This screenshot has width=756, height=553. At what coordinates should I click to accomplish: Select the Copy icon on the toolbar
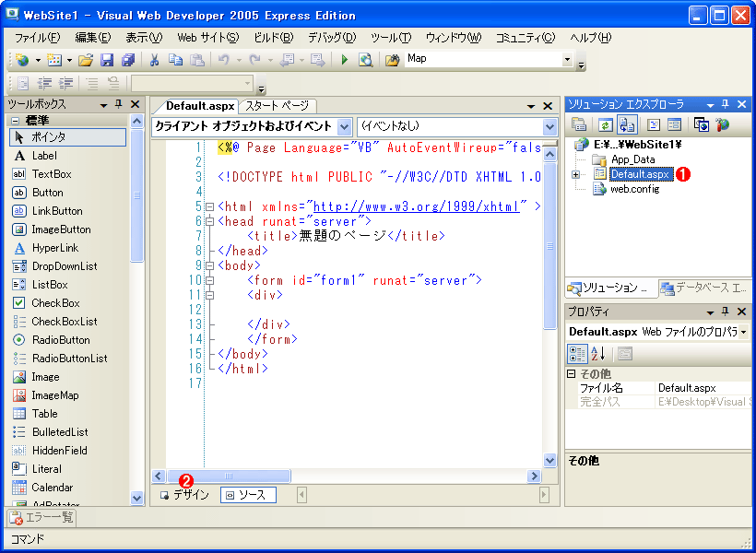tap(176, 61)
